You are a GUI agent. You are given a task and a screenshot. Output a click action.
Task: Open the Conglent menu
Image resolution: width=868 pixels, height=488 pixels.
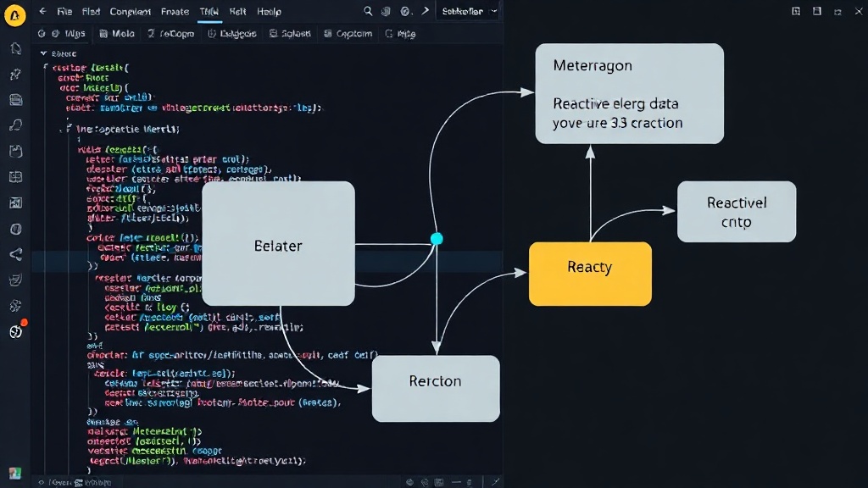click(130, 12)
